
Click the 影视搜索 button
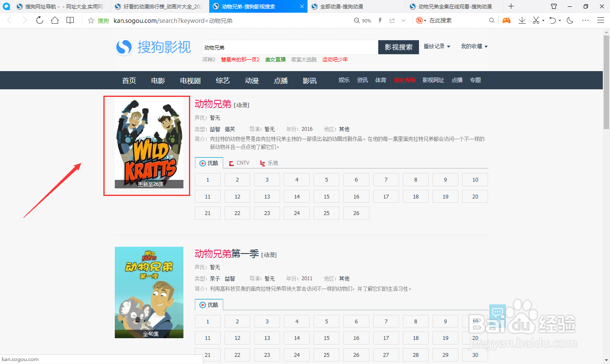pos(399,47)
